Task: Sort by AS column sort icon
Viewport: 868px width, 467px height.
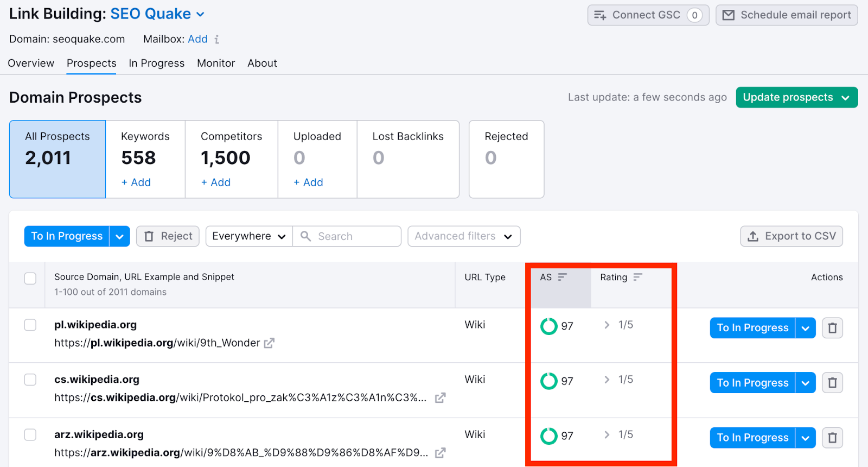Action: point(562,277)
